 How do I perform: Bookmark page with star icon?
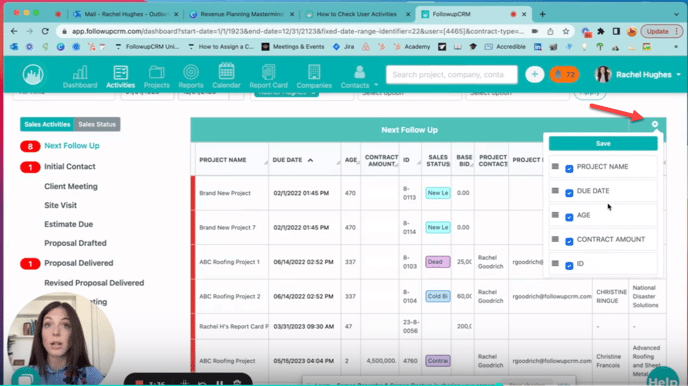tap(566, 31)
